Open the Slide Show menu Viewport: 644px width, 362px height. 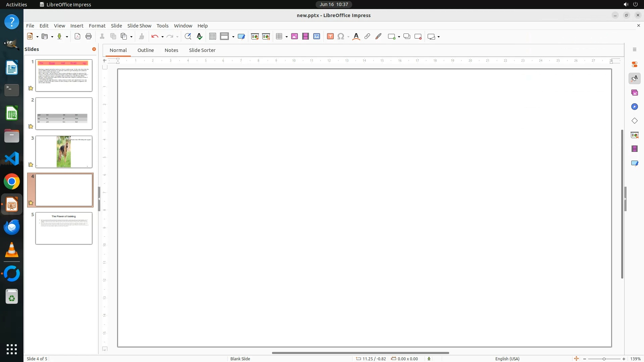(x=139, y=26)
